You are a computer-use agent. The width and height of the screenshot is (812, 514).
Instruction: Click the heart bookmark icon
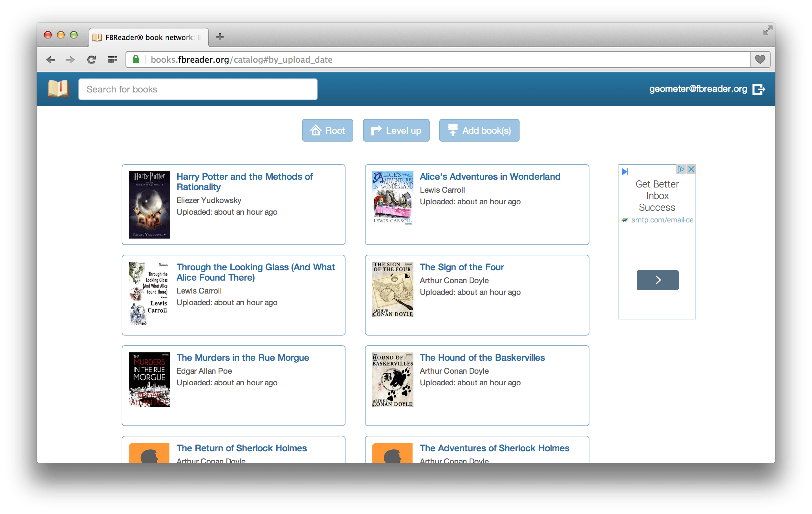(x=760, y=60)
